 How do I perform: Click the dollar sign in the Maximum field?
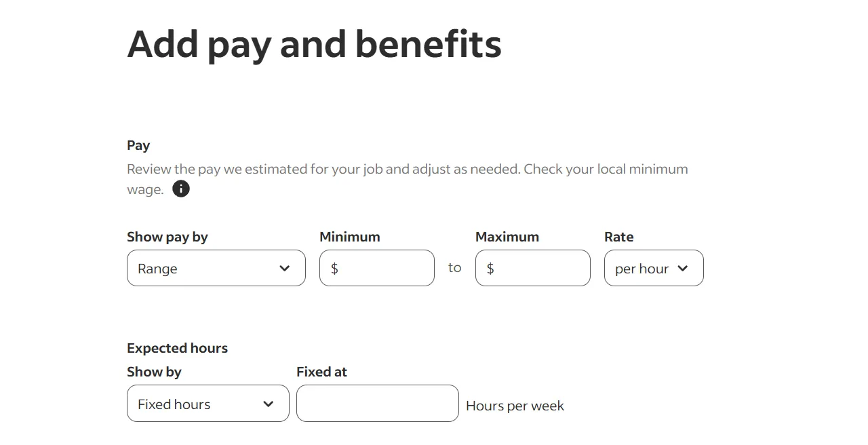point(490,268)
